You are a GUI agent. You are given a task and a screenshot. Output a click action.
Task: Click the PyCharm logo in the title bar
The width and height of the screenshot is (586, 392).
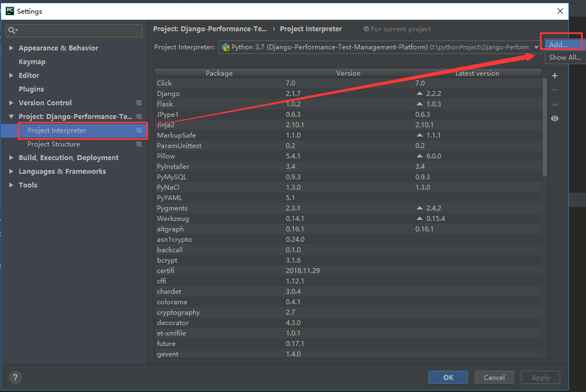(10, 11)
